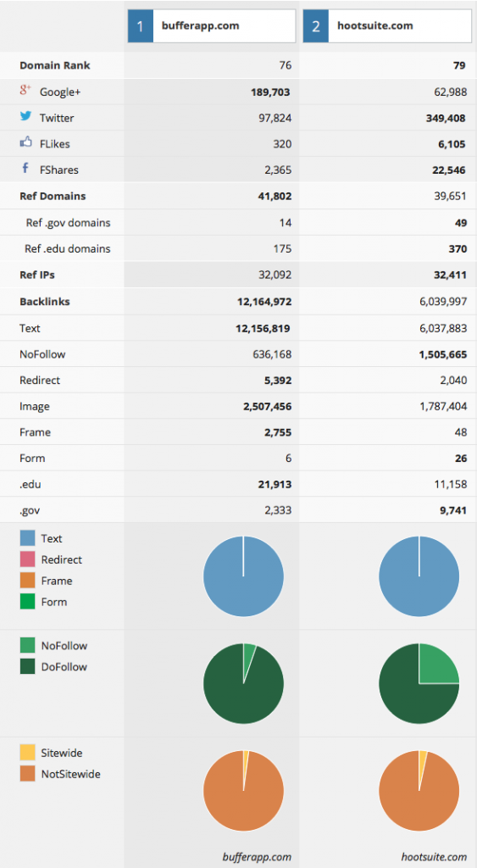Click Google+ value 189,703
Viewport: 477px width, 868px height.
click(x=270, y=92)
